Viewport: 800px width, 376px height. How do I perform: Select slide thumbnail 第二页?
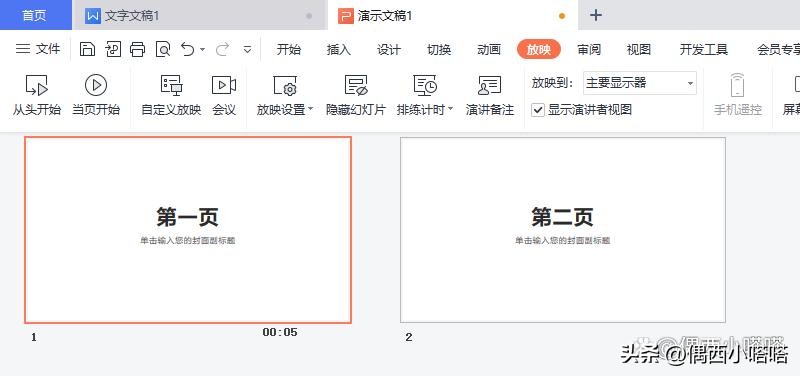coord(563,230)
